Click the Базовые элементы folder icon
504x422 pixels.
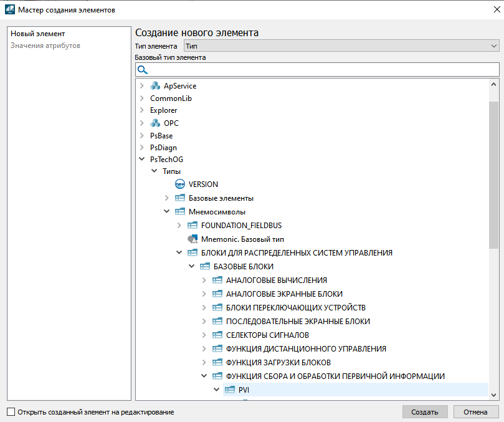point(180,198)
